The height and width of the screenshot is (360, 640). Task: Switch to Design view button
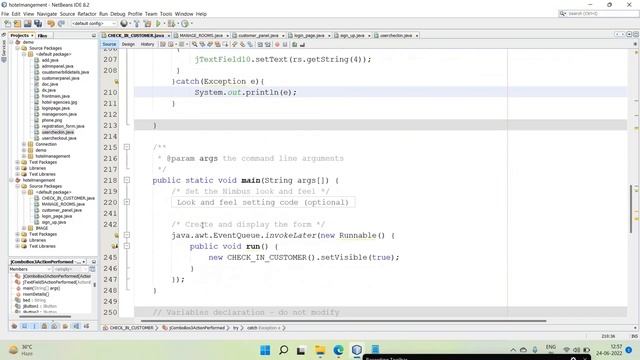(x=128, y=44)
